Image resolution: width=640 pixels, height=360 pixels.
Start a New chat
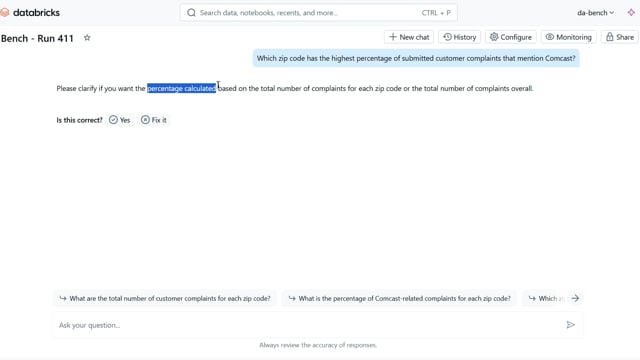point(409,37)
